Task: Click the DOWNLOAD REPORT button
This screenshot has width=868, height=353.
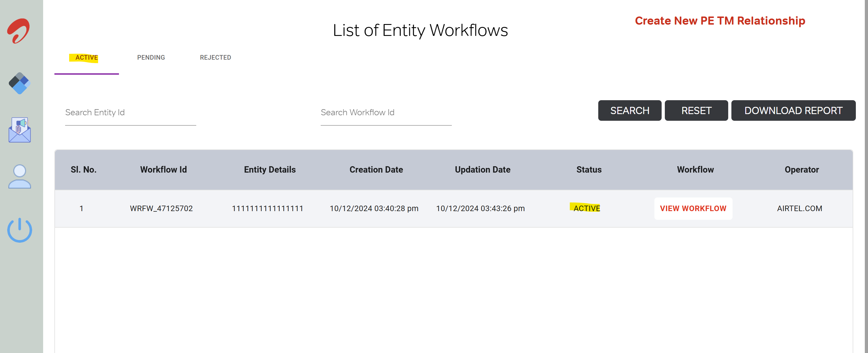Action: pyautogui.click(x=793, y=111)
